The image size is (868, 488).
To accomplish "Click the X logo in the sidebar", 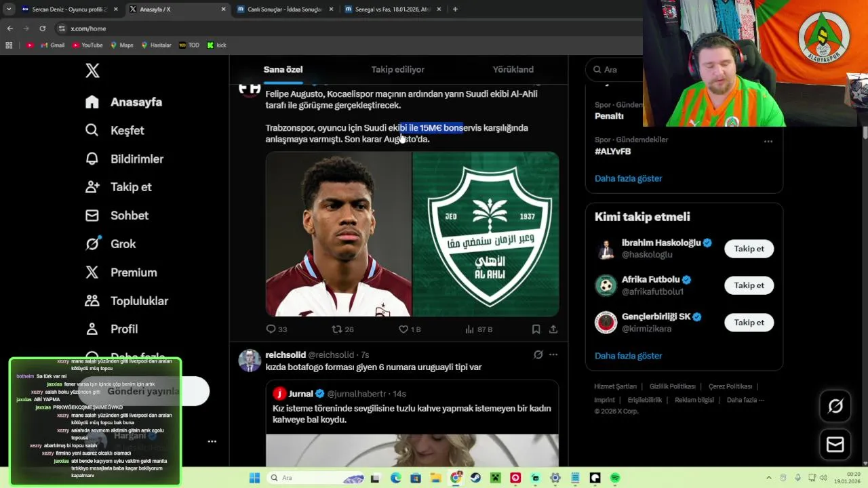I will tap(93, 70).
